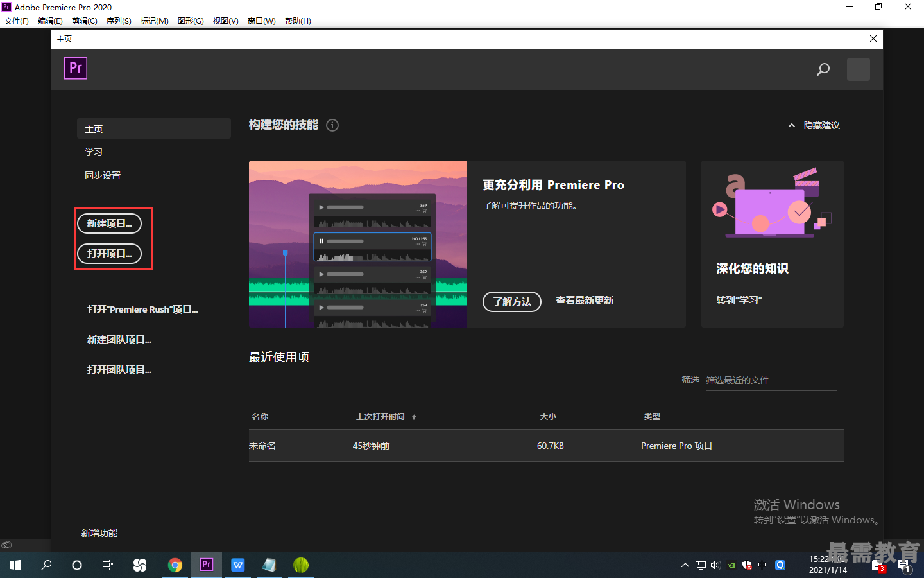Click 新增功能 at the bottom left

pyautogui.click(x=99, y=533)
